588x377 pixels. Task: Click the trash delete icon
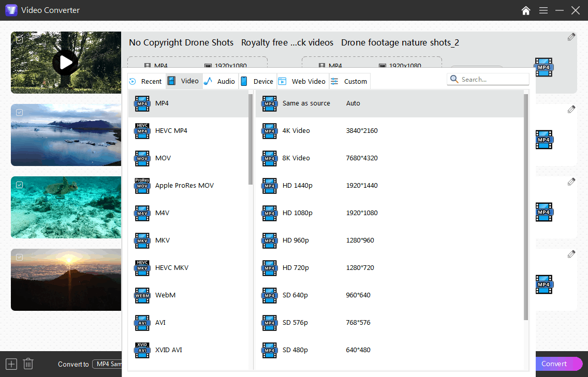click(28, 364)
